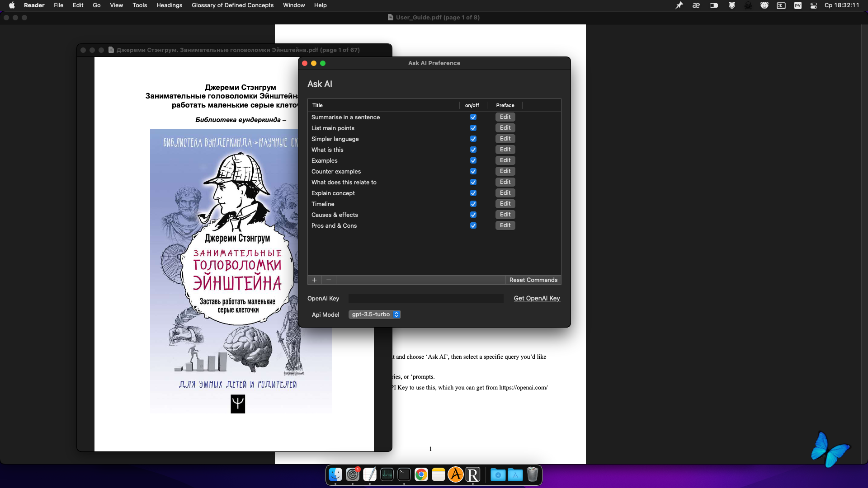
Task: Uncheck the 'Timeline' command checkbox
Action: click(x=473, y=204)
